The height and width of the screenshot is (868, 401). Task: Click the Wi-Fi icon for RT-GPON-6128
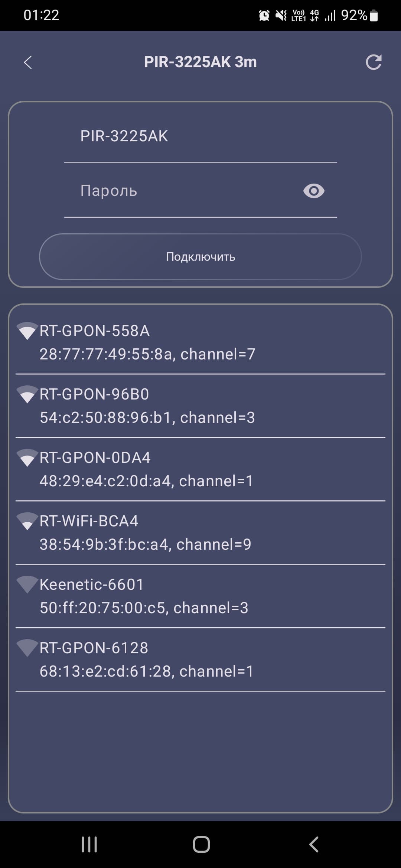click(27, 648)
